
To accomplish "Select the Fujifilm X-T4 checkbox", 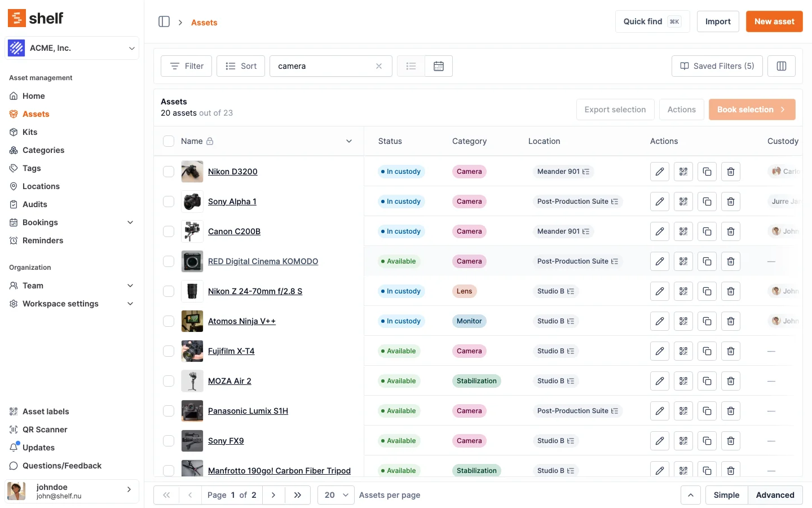I will pos(169,351).
